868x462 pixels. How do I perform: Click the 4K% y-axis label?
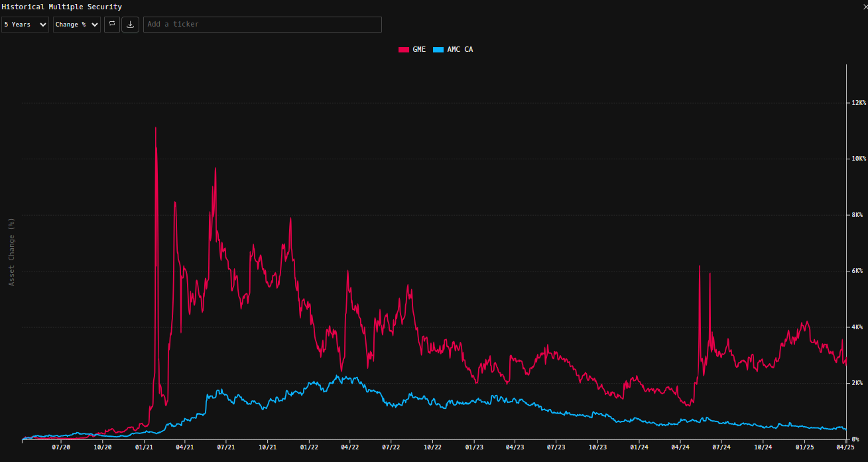point(857,327)
